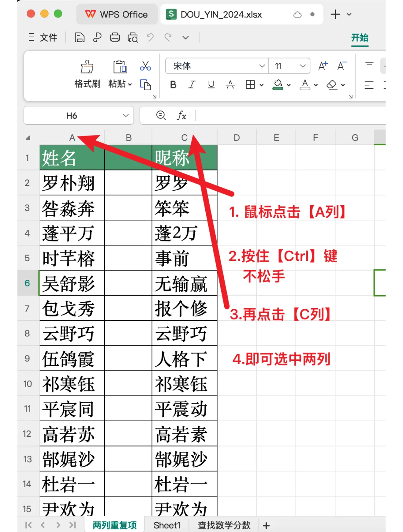Open the font name box 宋体
This screenshot has height=532, width=403.
coord(216,66)
